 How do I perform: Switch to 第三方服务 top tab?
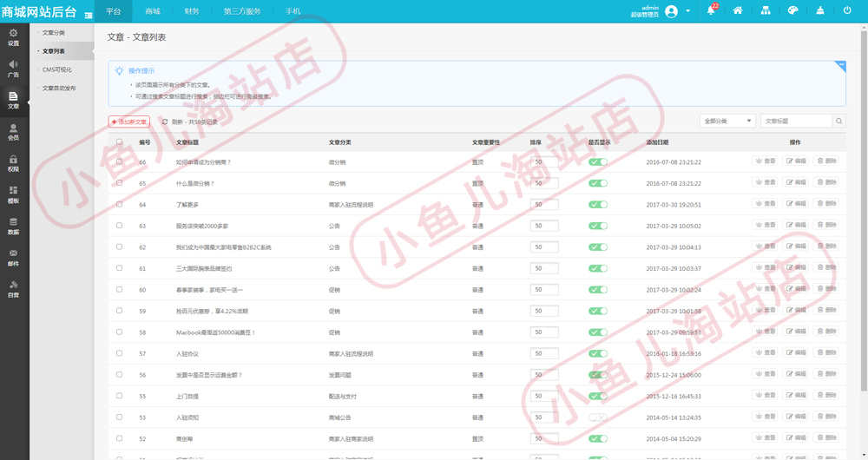coord(242,11)
